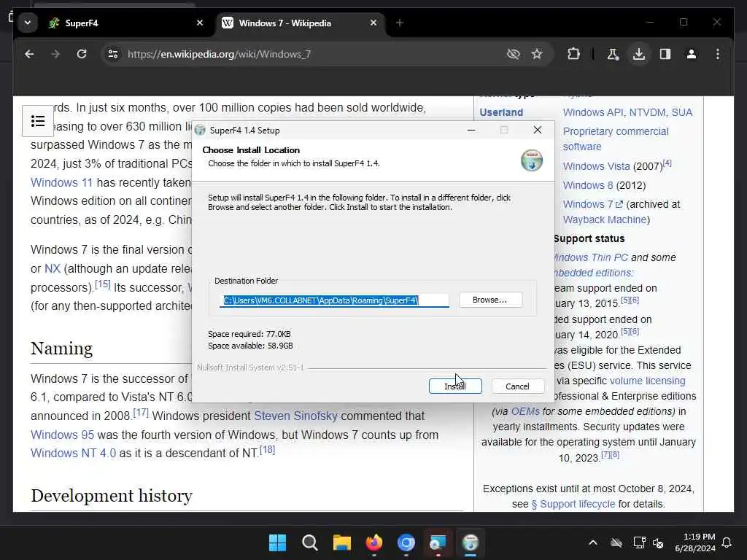
Task: Select the Destination Folder path field
Action: click(x=334, y=300)
